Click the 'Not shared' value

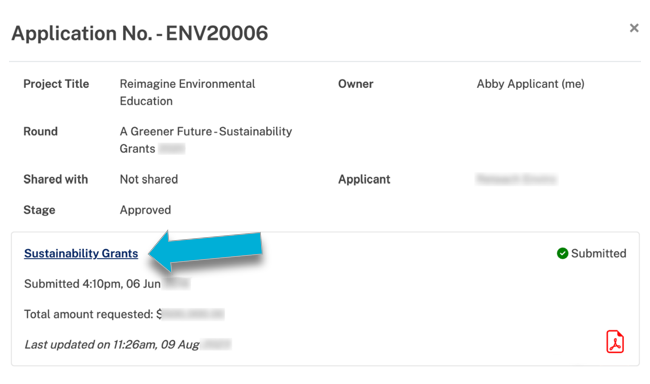pyautogui.click(x=149, y=179)
